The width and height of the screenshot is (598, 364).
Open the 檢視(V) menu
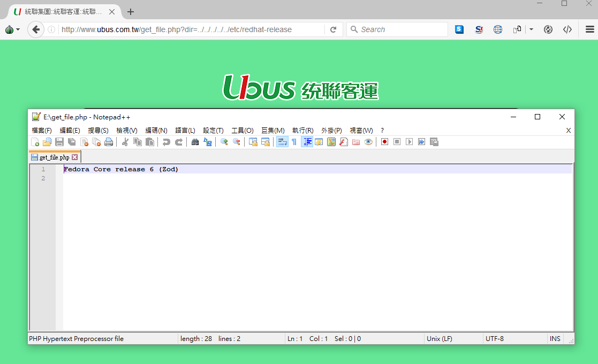(127, 131)
